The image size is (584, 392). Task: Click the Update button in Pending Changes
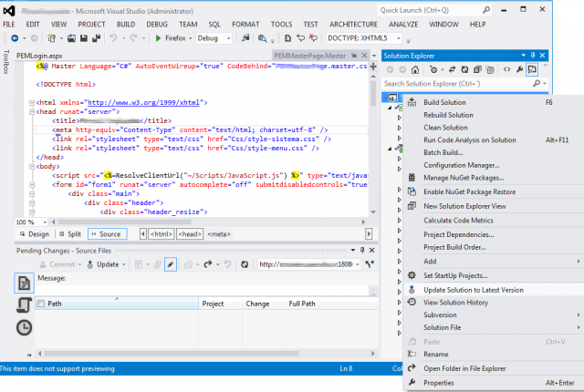(x=103, y=264)
